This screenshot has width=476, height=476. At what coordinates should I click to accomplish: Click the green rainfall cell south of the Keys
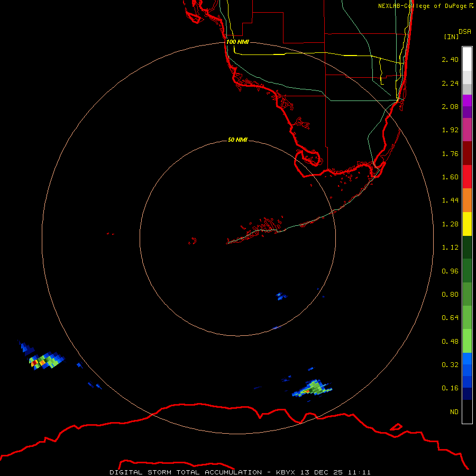[313, 389]
